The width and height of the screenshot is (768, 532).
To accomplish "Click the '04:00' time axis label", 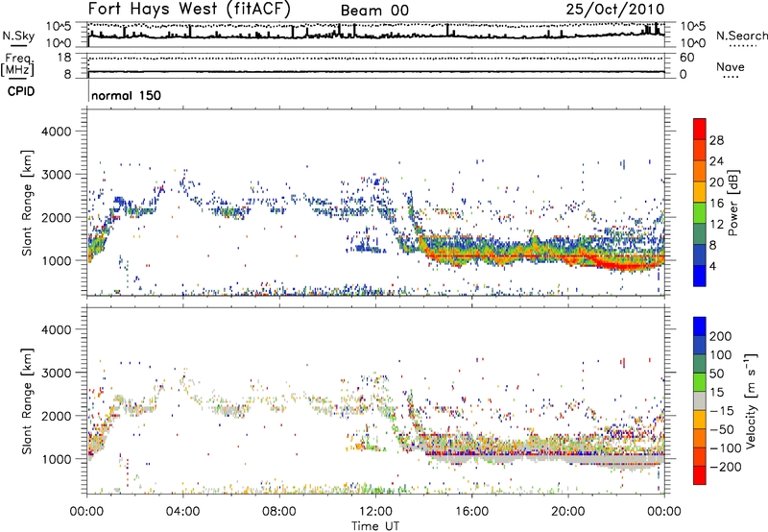I will click(183, 512).
